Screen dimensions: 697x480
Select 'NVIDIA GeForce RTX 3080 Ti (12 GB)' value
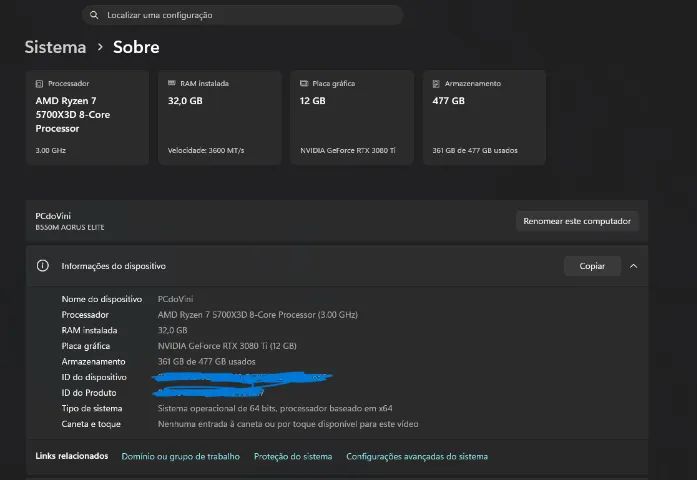[227, 346]
